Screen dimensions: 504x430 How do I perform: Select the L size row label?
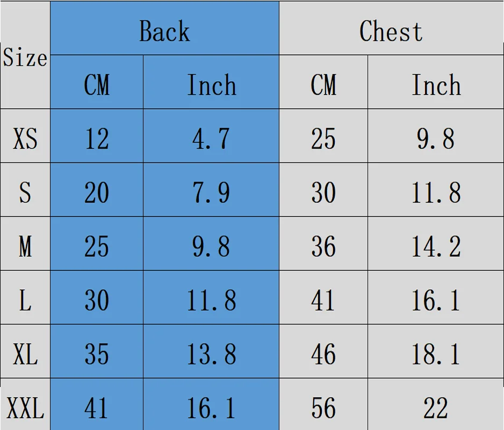coord(25,300)
